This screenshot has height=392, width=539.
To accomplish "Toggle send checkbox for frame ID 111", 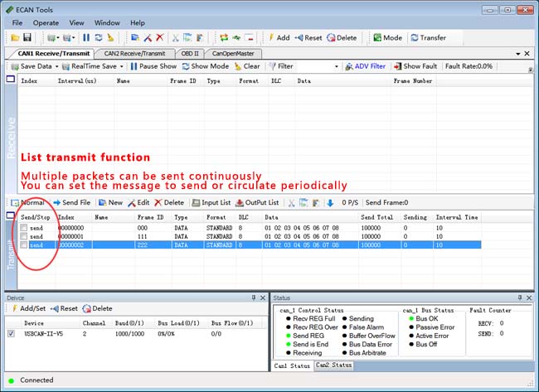I will tap(24, 236).
